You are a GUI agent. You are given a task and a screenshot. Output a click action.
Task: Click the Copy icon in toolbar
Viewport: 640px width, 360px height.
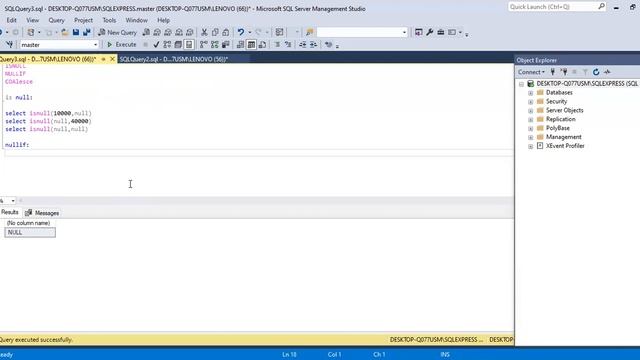[x=215, y=32]
